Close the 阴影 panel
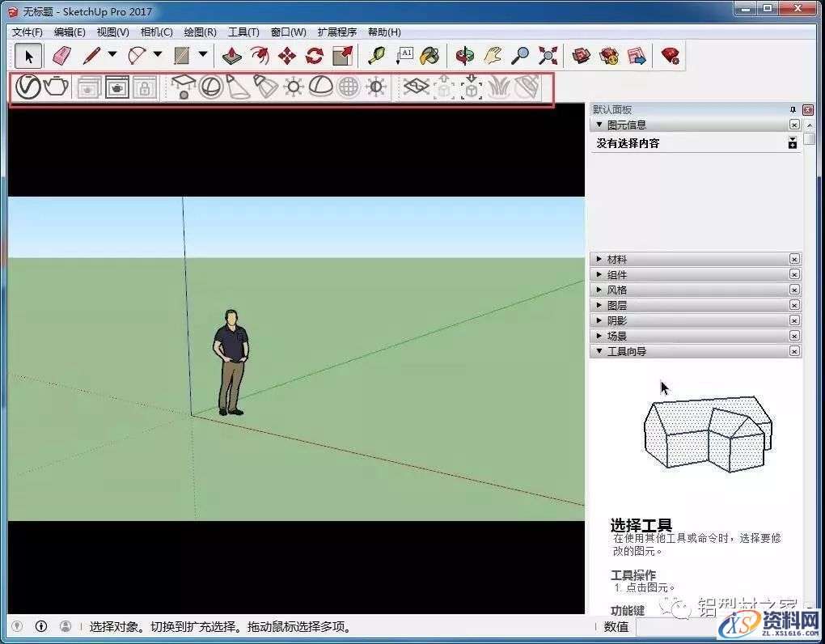The height and width of the screenshot is (644, 825). (793, 320)
